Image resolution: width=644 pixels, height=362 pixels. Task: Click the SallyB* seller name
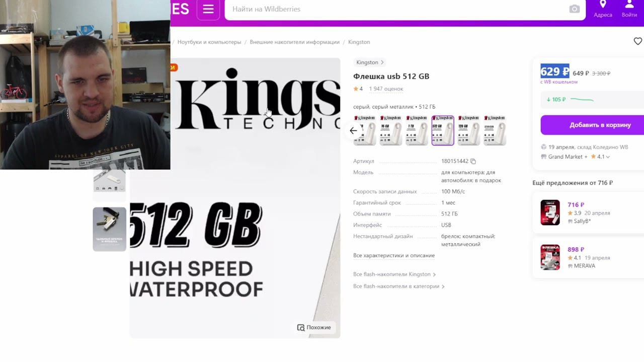pos(582,221)
